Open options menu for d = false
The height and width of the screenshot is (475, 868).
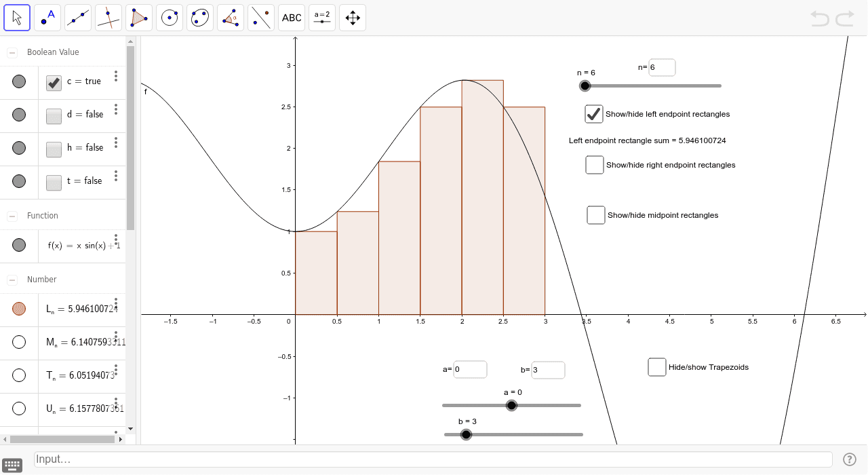click(x=116, y=109)
